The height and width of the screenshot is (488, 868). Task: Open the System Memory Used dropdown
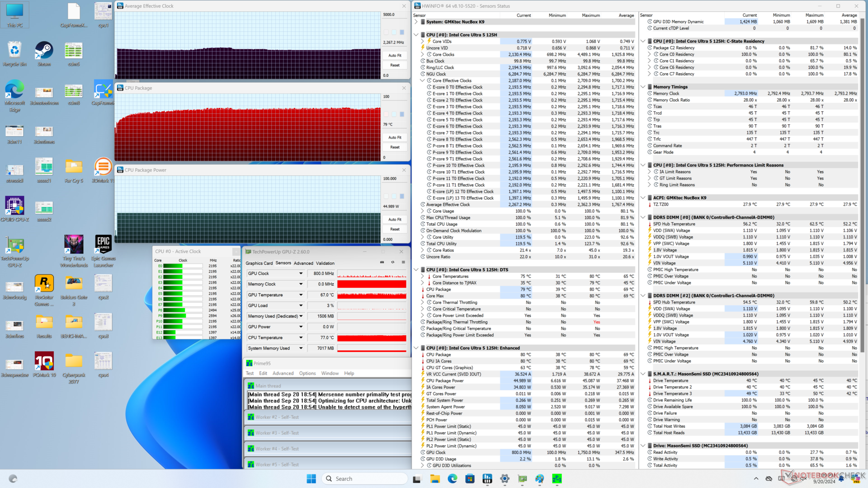[x=301, y=348]
